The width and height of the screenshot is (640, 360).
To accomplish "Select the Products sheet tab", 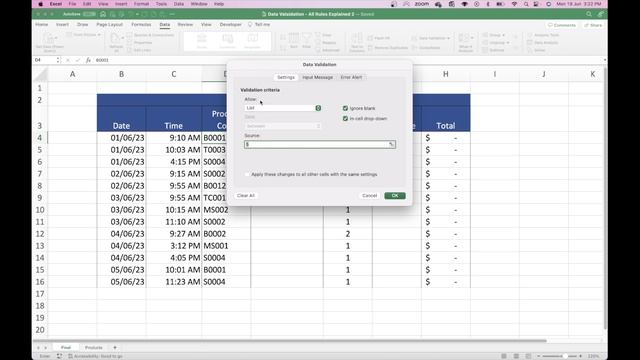I will click(93, 347).
